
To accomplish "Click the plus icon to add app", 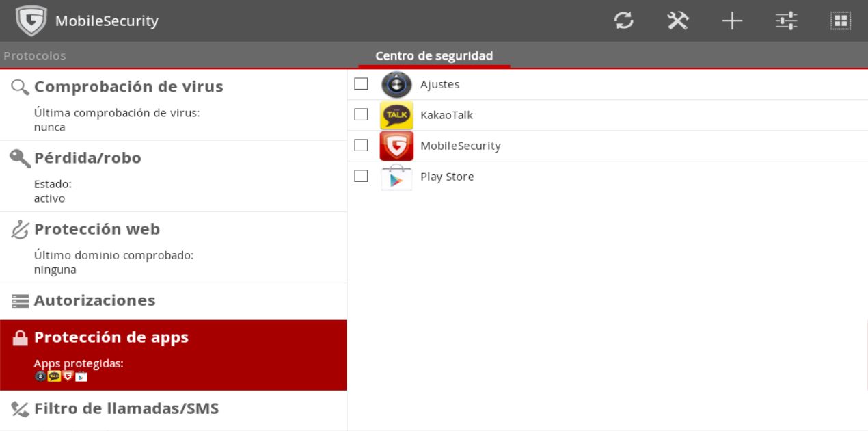I will pyautogui.click(x=732, y=21).
